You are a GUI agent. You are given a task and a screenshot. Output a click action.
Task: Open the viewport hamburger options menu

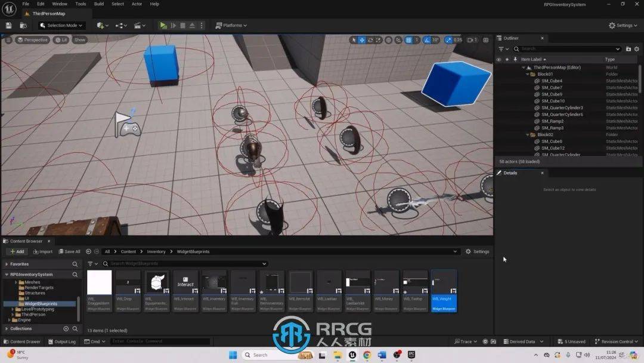[x=8, y=40]
